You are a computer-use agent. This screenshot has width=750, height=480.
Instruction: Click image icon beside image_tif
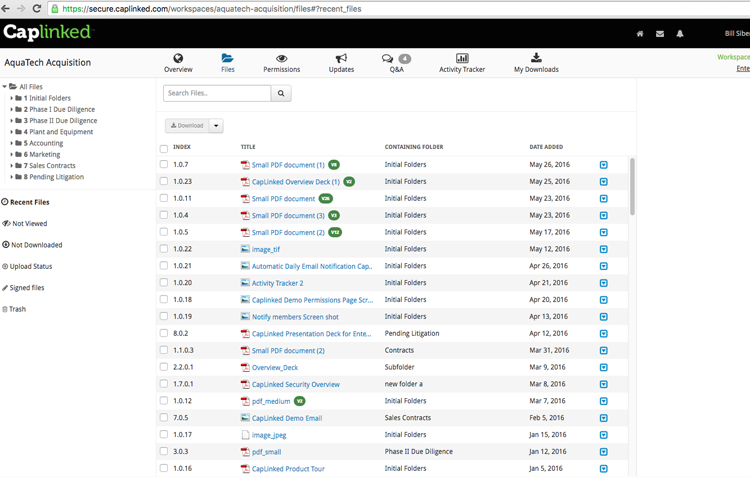point(245,249)
